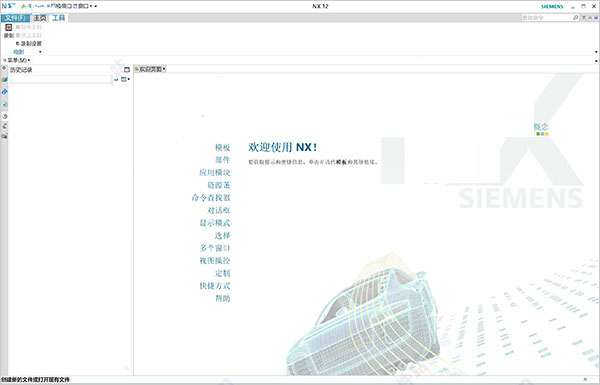
Task: Open the 应用模块 link on welcome page
Action: pyautogui.click(x=215, y=173)
